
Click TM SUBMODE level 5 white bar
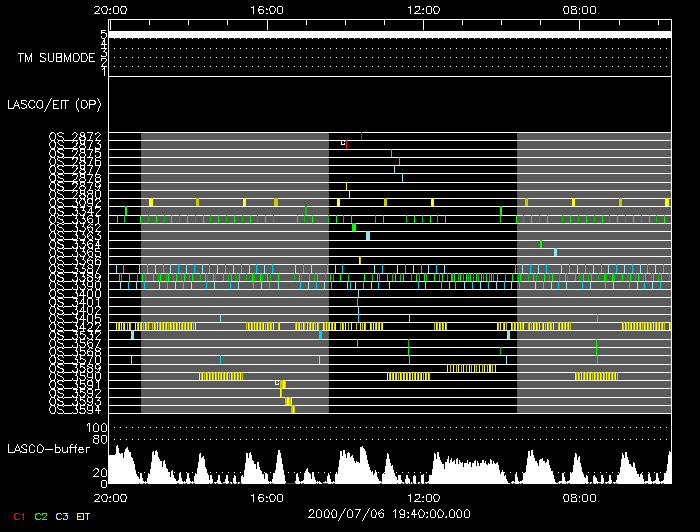[x=389, y=34]
